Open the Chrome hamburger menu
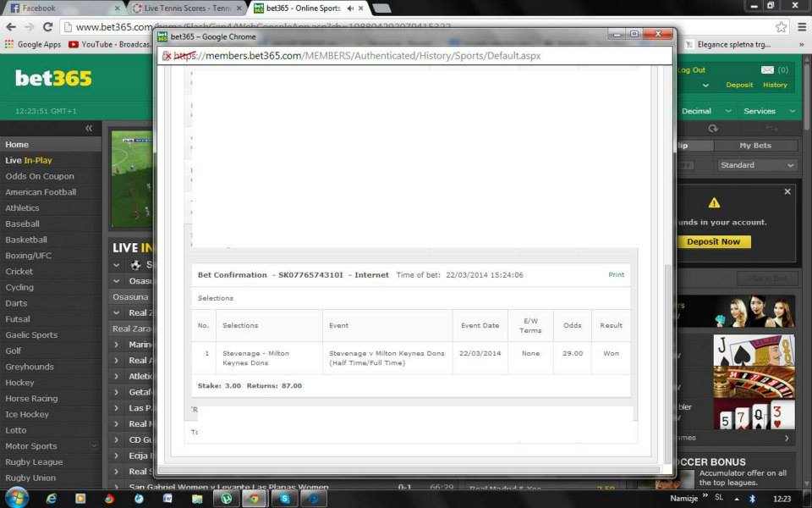Viewport: 812px width, 508px height. (x=802, y=27)
